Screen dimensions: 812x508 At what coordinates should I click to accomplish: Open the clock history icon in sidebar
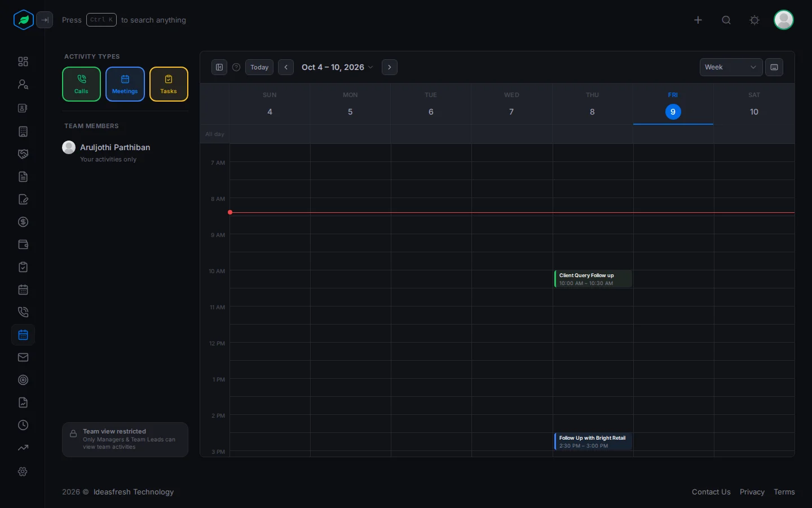click(23, 425)
